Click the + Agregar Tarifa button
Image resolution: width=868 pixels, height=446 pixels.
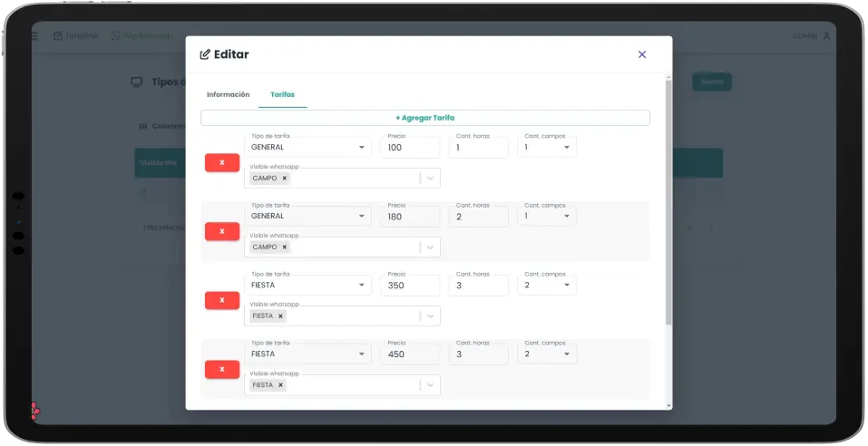[x=424, y=118]
